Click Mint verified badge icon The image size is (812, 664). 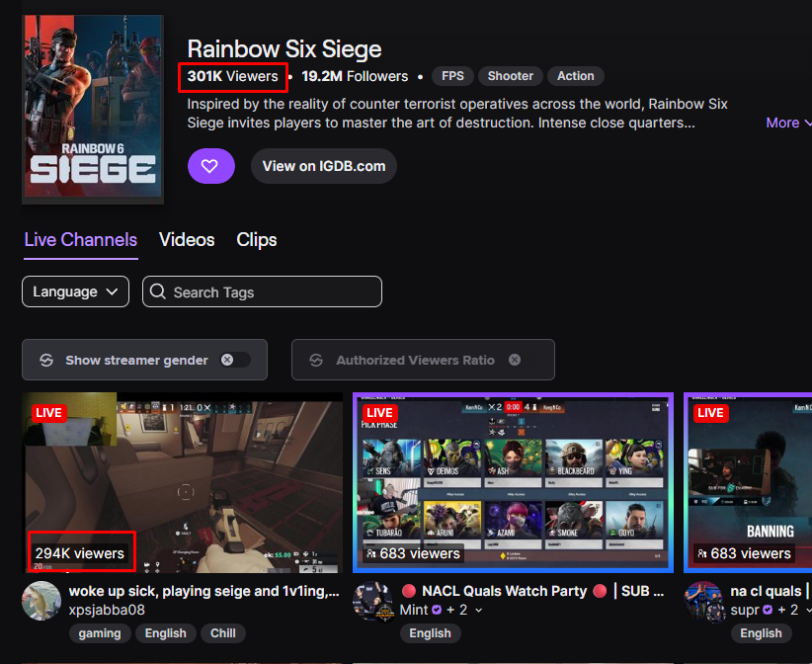point(437,610)
